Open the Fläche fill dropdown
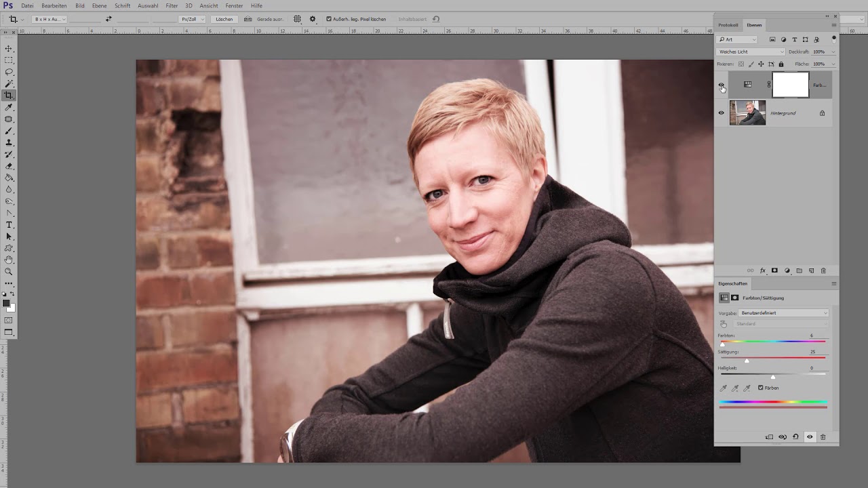This screenshot has width=868, height=488. [x=833, y=64]
